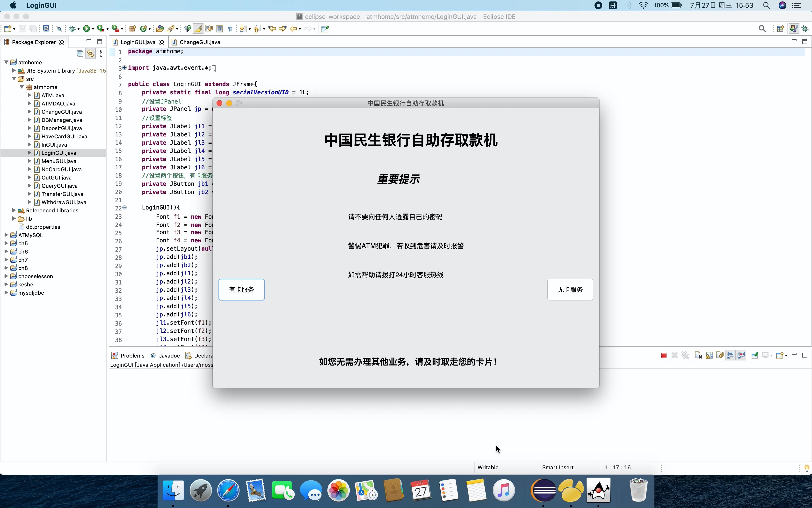
Task: Expand folded imports on line 3
Action: point(124,67)
